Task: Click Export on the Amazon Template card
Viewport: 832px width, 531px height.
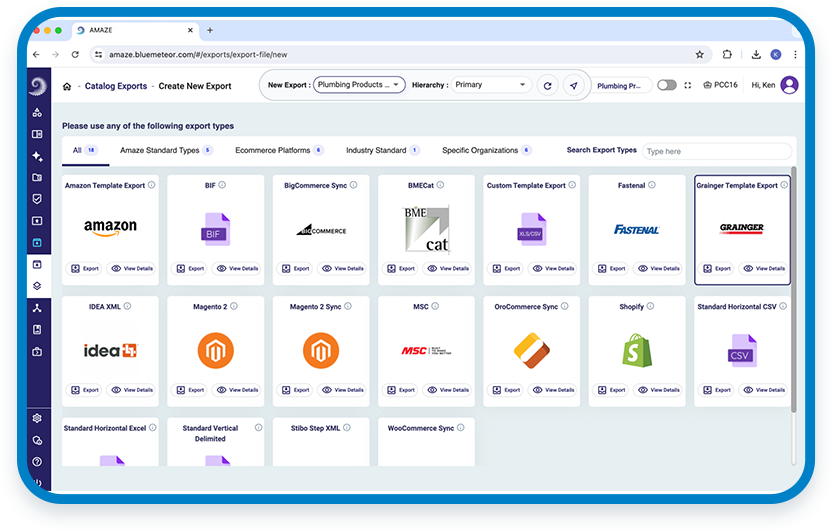Action: [x=85, y=268]
